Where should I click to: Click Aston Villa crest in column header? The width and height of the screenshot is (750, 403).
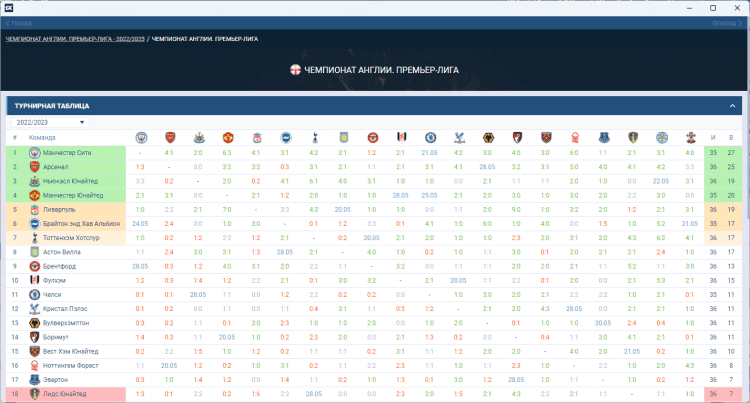[x=343, y=138]
